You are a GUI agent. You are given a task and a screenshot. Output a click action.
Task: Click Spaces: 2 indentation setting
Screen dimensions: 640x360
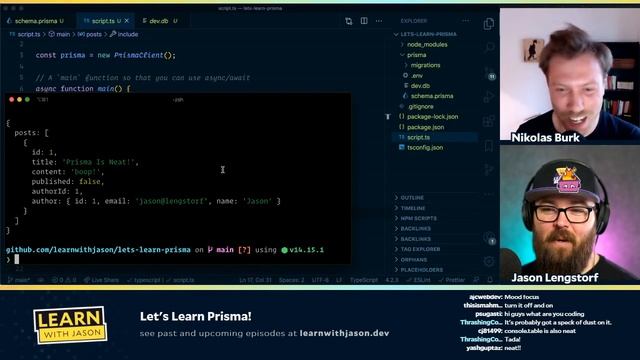(x=291, y=280)
